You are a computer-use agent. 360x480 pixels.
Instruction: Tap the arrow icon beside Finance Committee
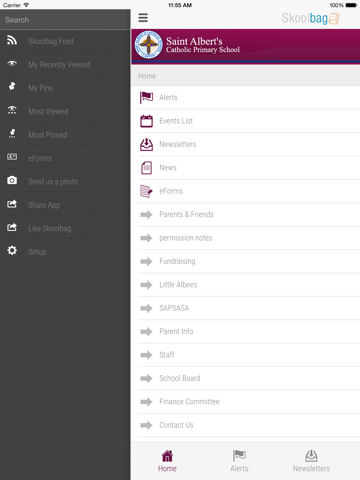tap(146, 402)
